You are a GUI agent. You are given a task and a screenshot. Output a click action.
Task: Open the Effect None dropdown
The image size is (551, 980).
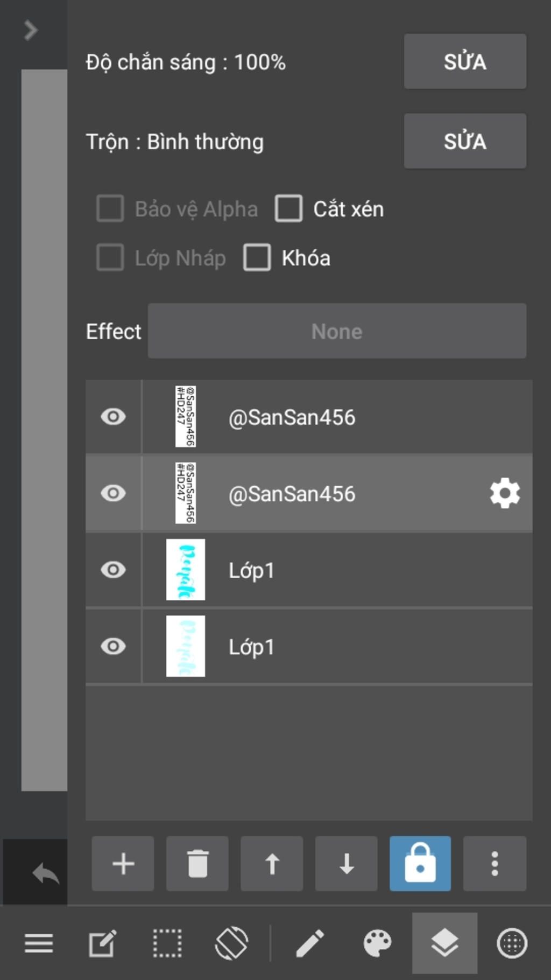click(x=337, y=331)
